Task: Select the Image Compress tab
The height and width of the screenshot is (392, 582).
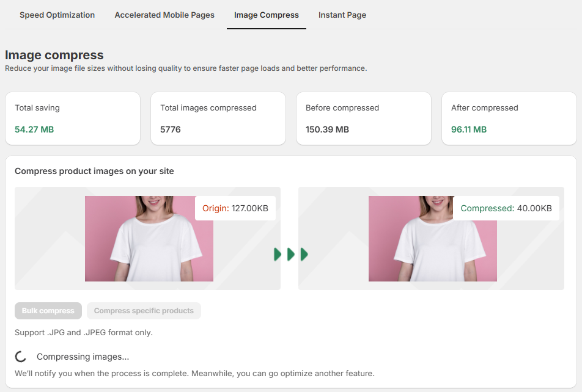Action: click(x=266, y=15)
